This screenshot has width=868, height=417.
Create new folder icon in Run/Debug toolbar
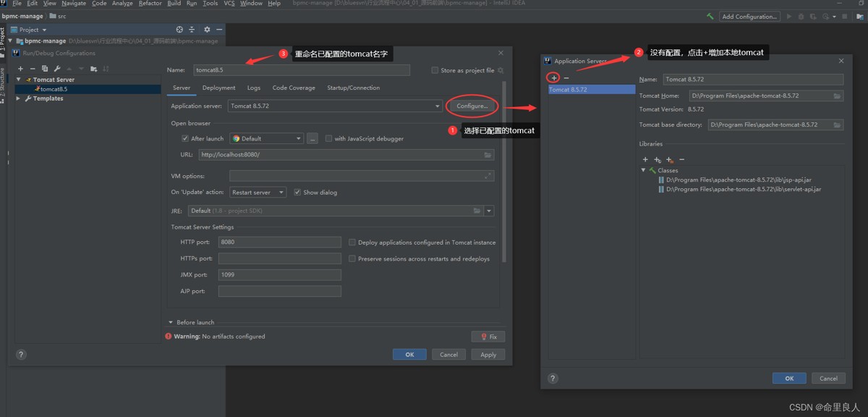point(93,69)
